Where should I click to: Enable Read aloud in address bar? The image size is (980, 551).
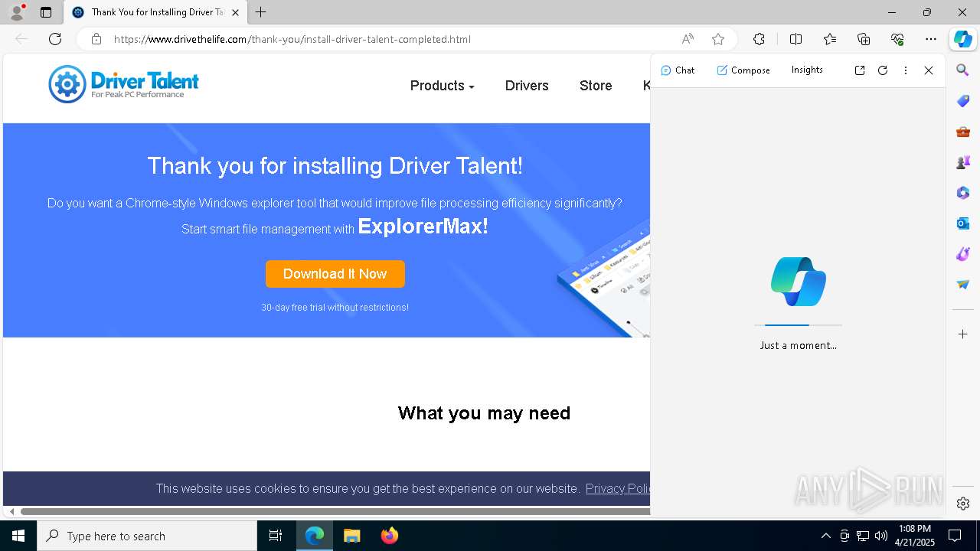688,39
